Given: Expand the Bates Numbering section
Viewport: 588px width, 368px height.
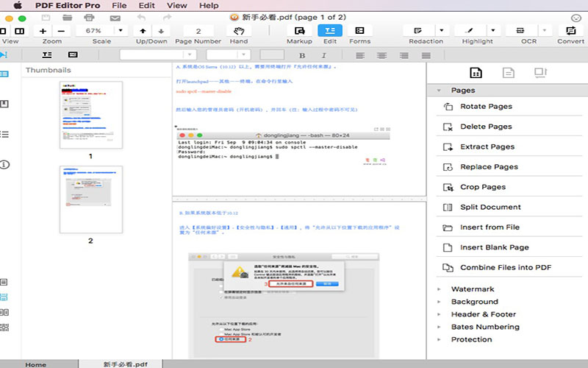Looking at the screenshot, I should click(439, 327).
